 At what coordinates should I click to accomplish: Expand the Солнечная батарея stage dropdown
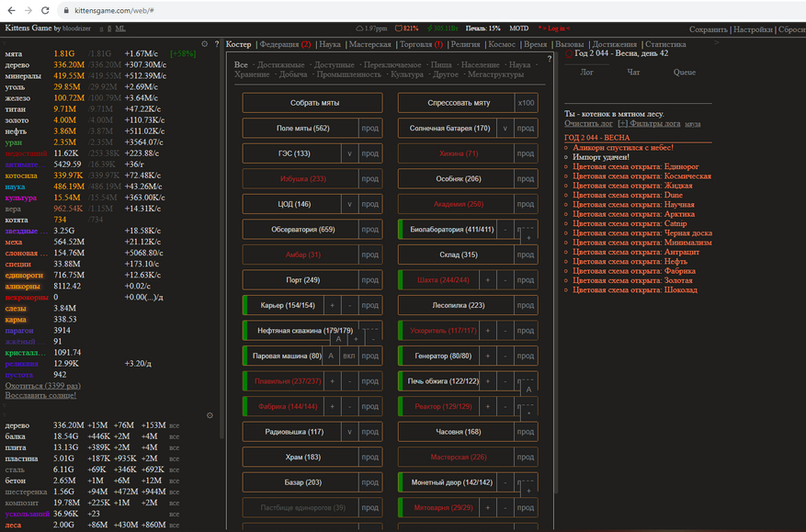505,128
